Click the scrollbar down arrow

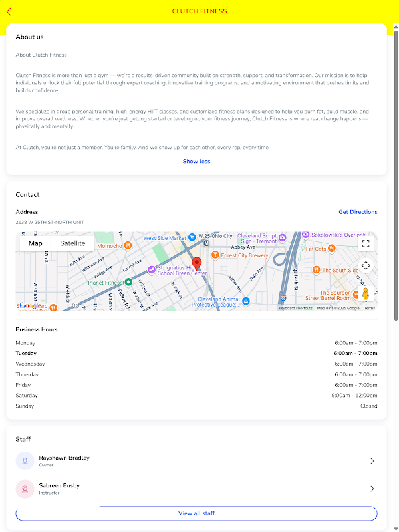396,529
